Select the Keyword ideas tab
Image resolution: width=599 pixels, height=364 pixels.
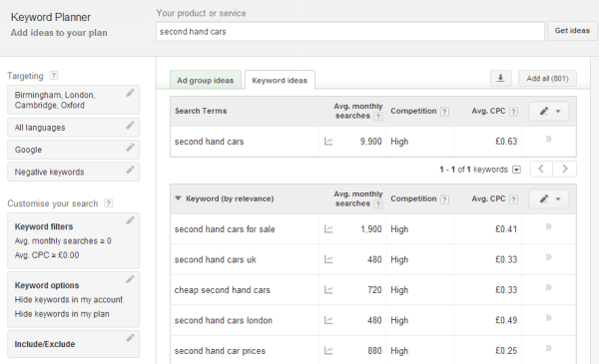[x=280, y=80]
